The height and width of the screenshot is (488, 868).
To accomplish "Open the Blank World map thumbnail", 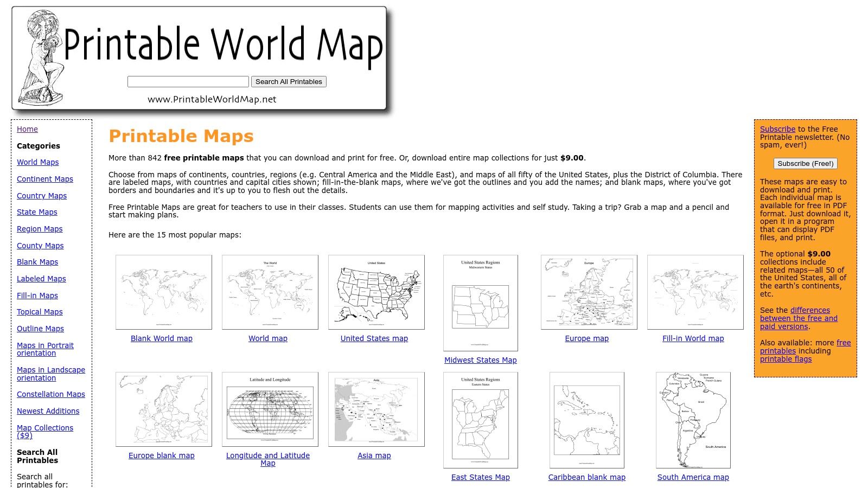I will [x=163, y=292].
